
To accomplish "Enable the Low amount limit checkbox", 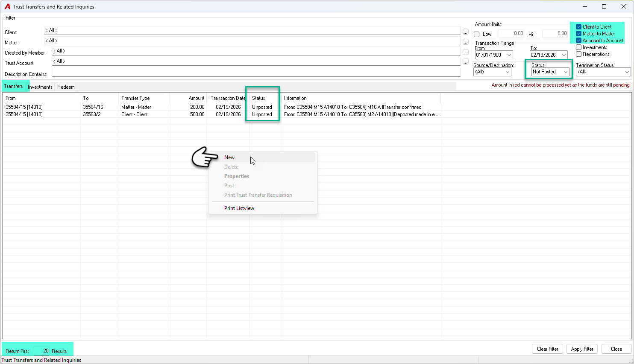I will (477, 34).
